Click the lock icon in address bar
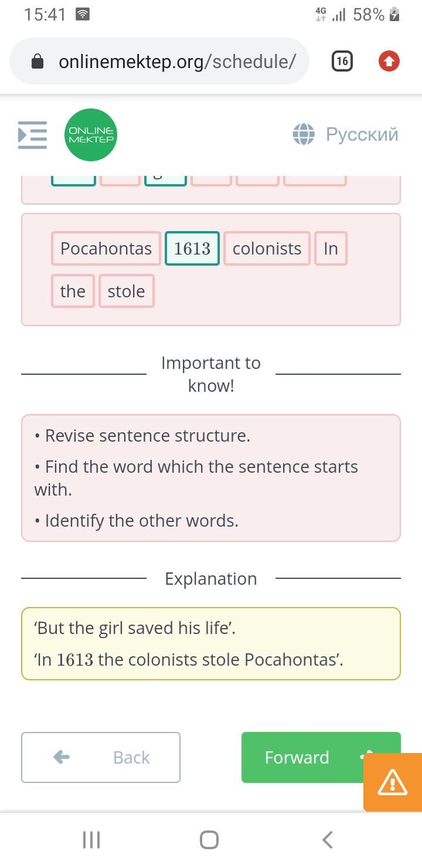Image resolution: width=422 pixels, height=868 pixels. [38, 62]
